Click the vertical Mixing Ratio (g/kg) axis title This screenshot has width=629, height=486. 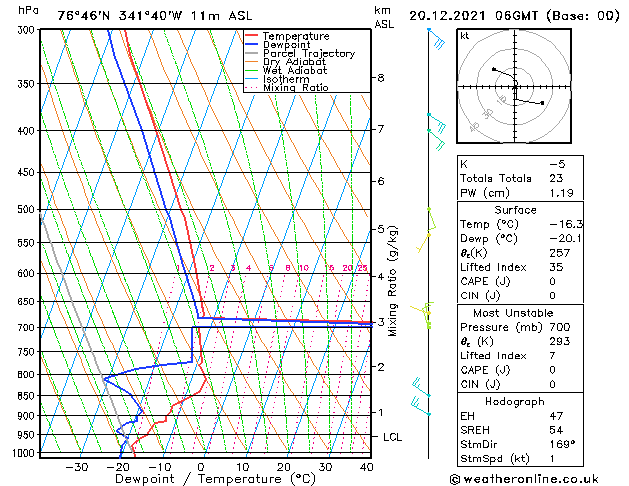click(x=392, y=281)
